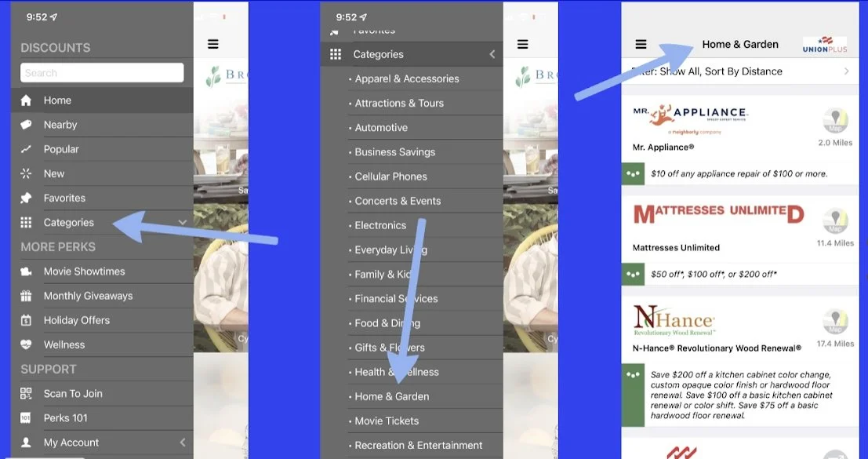Open the Mattresses Unlimited logo card
868x459 pixels.
[x=718, y=213]
